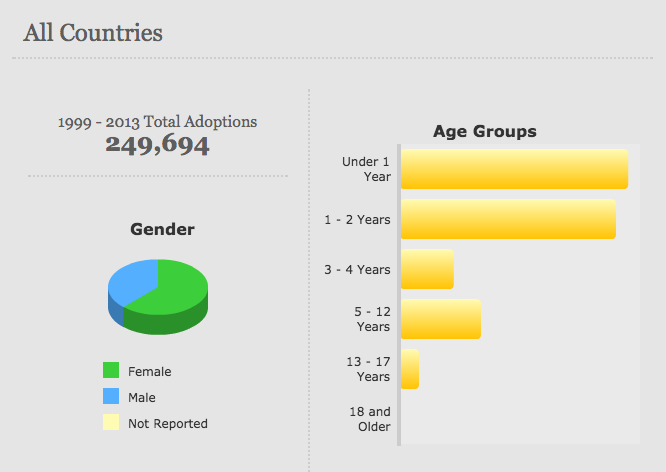Click the 13 - 17 Years bar
The height and width of the screenshot is (472, 666).
click(x=410, y=369)
